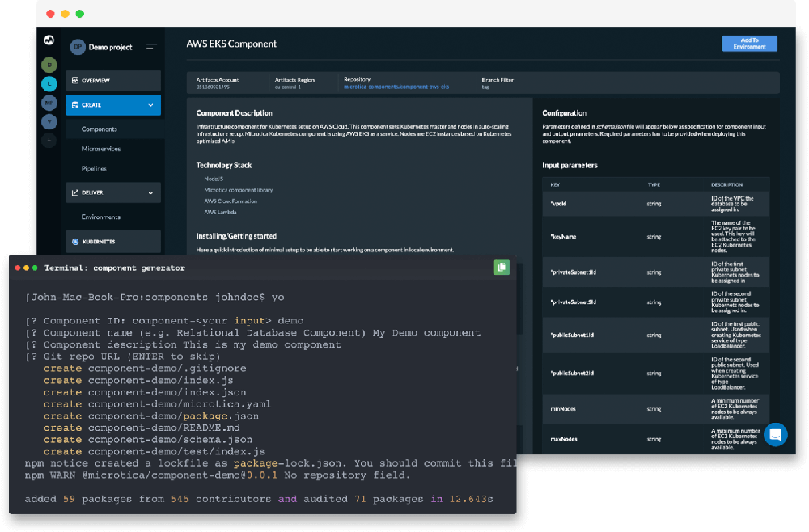Open the Environments menu item

tap(101, 217)
